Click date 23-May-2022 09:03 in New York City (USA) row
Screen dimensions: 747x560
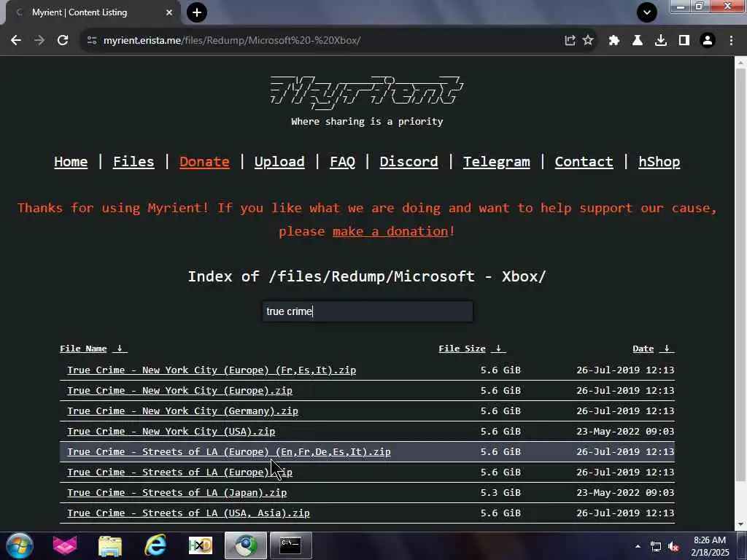[x=625, y=432]
